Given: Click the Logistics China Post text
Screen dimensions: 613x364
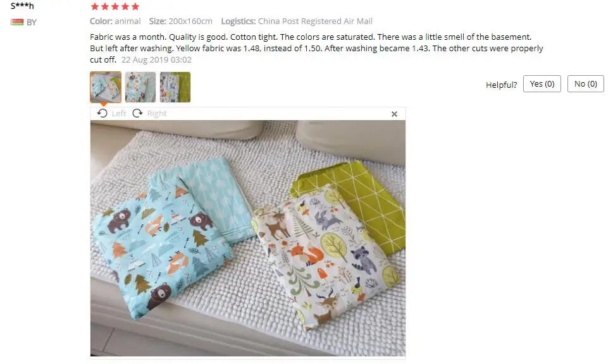Looking at the screenshot, I should pyautogui.click(x=297, y=21).
